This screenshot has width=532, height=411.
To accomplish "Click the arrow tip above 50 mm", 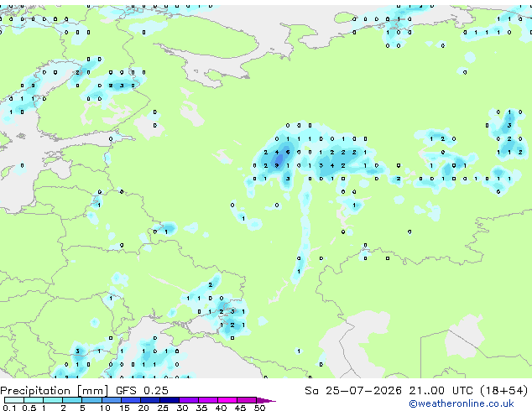I will (x=266, y=401).
